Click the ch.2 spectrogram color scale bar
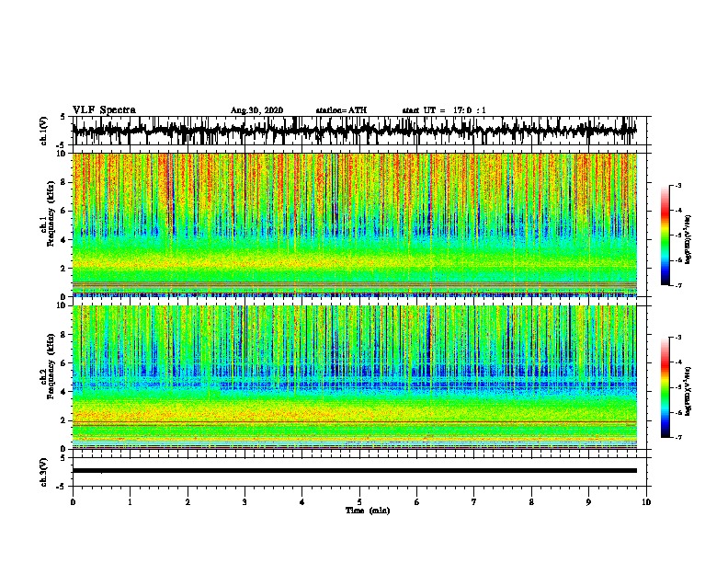This screenshot has height=563, width=728. [665, 387]
